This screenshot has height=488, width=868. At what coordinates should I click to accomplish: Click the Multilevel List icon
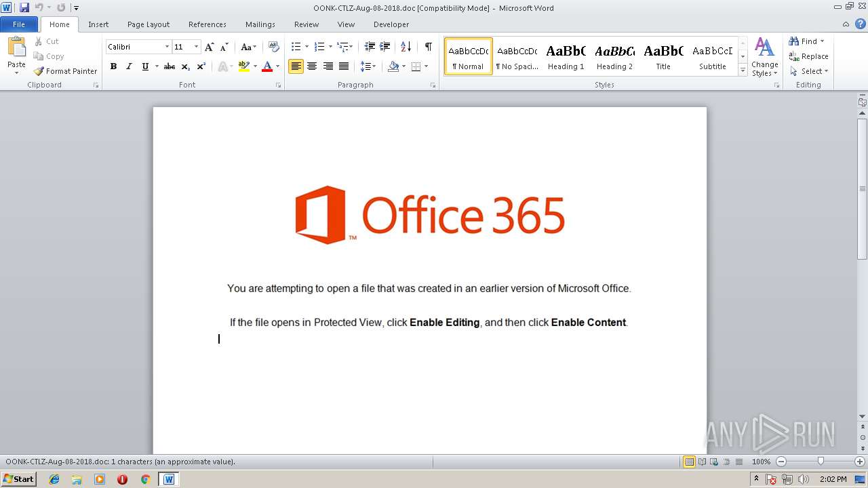(342, 47)
